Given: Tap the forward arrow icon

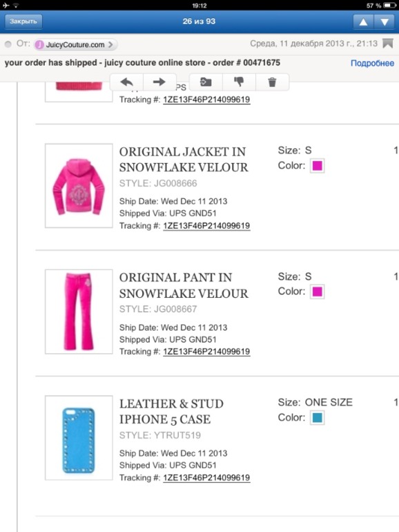Looking at the screenshot, I should coord(159,82).
